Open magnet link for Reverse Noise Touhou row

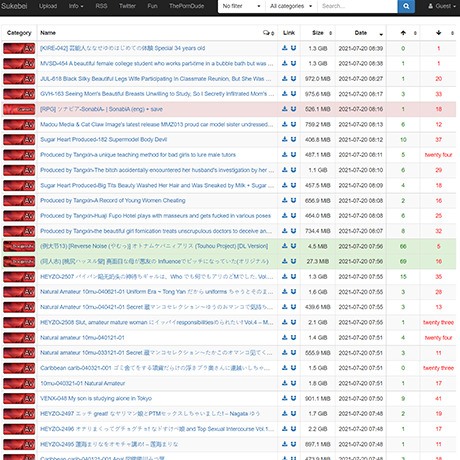coord(293,246)
